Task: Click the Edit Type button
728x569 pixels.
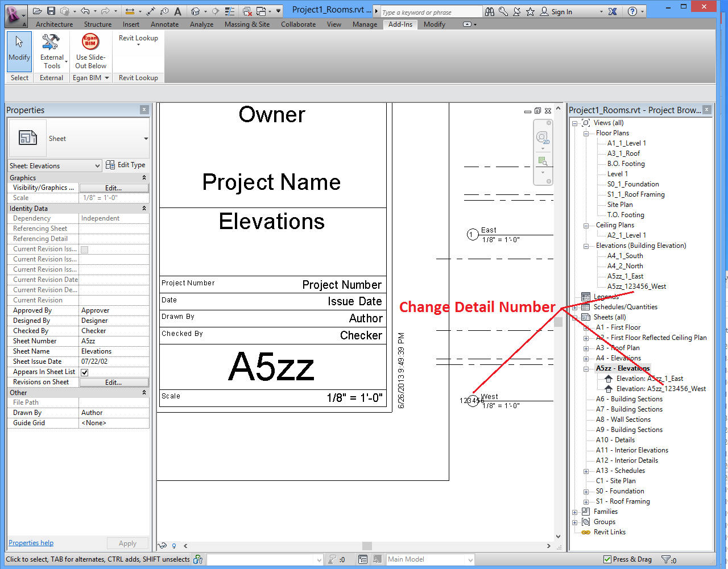Action: tap(126, 165)
